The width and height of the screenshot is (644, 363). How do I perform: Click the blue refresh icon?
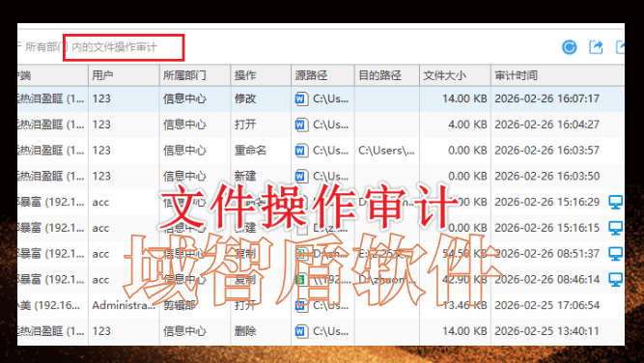click(x=570, y=47)
